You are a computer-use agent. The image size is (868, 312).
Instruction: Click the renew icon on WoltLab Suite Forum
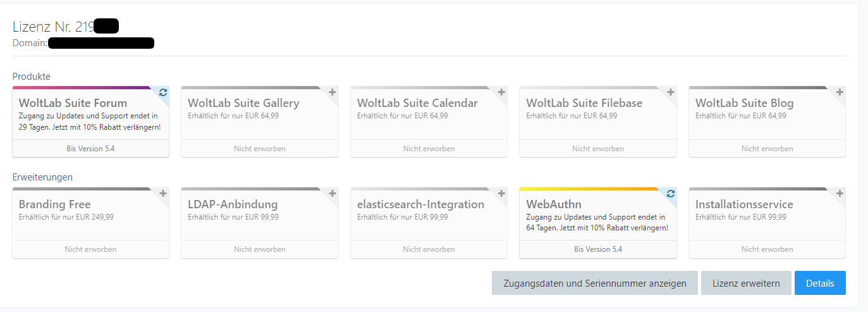pyautogui.click(x=164, y=92)
